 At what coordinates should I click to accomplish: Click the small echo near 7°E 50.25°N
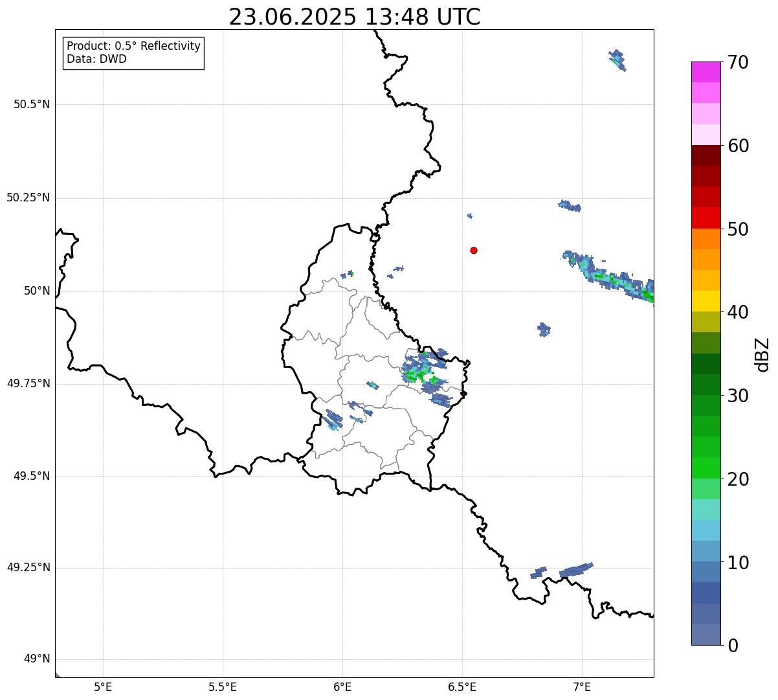(570, 205)
